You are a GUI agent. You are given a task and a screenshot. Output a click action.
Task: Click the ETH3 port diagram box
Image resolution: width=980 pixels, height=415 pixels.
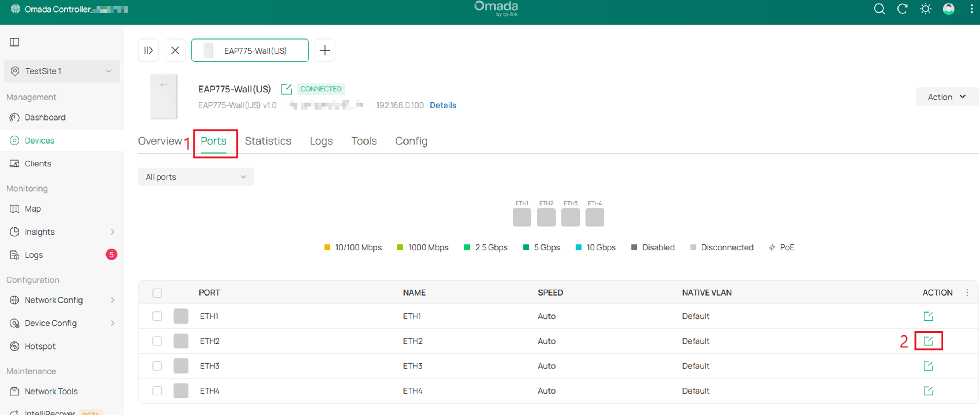(571, 217)
